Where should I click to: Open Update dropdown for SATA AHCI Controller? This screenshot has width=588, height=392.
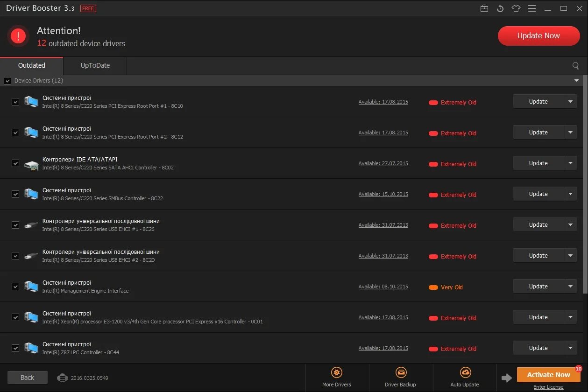pos(570,163)
